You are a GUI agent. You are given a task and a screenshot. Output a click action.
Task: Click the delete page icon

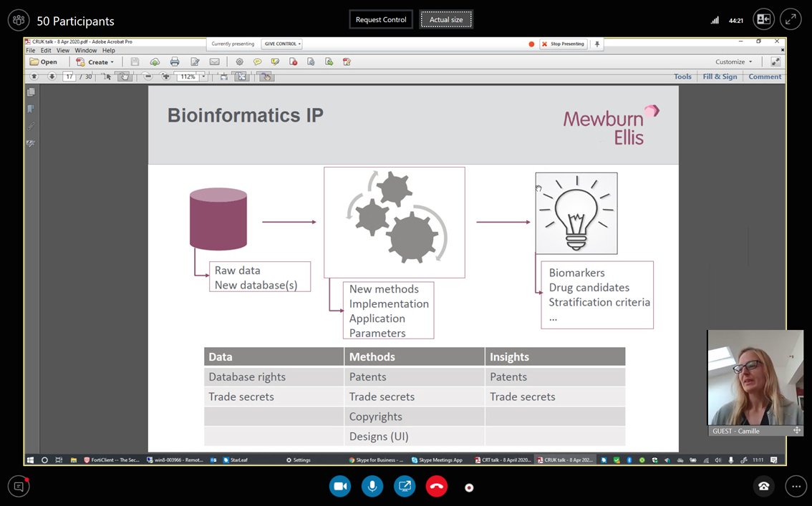point(293,62)
